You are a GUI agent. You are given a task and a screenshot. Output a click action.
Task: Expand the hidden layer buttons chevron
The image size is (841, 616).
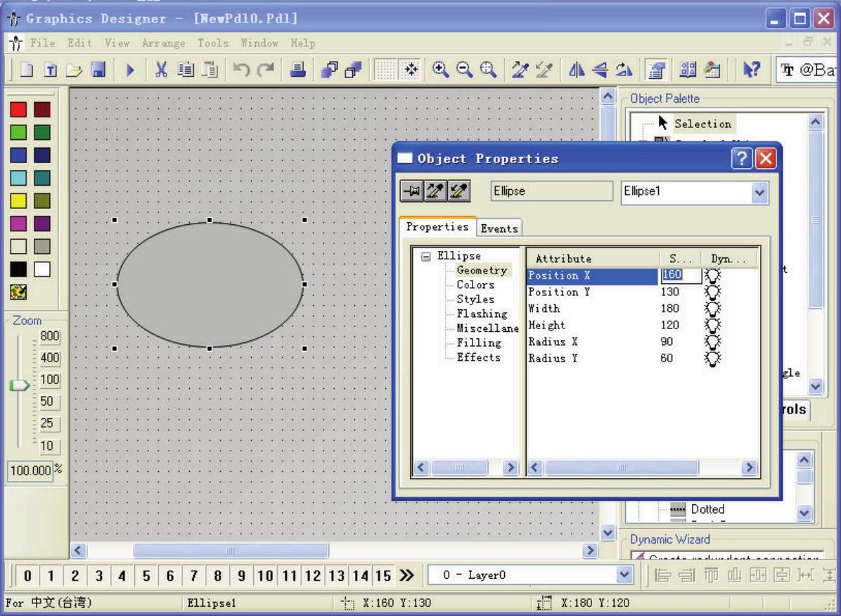pos(406,576)
